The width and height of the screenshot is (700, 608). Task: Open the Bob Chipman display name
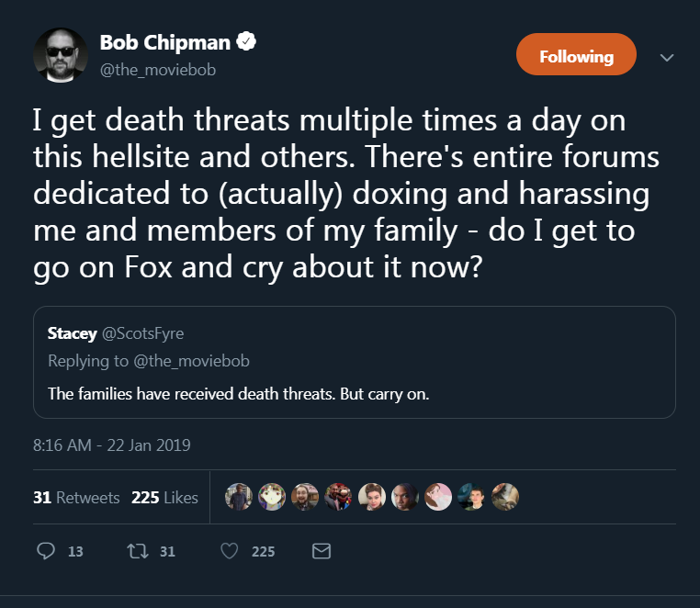(x=164, y=43)
